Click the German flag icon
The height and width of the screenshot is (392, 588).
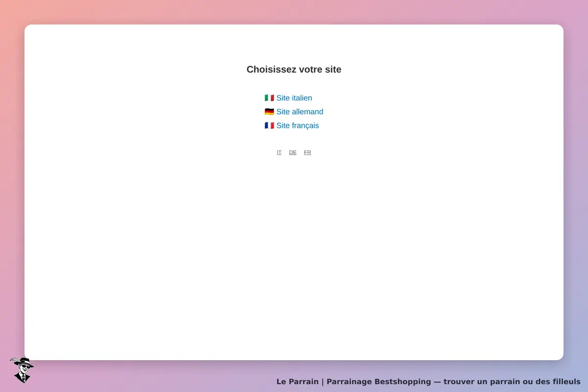[x=269, y=112]
